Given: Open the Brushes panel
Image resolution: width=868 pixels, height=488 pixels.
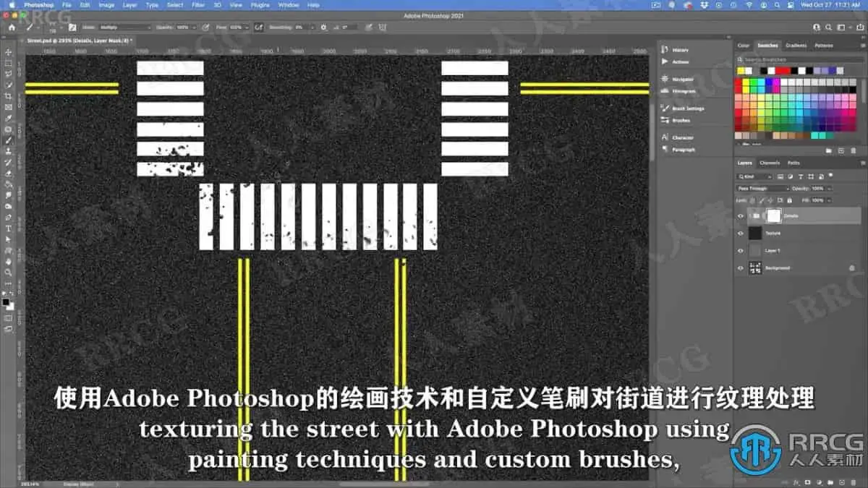Looking at the screenshot, I should (676, 120).
